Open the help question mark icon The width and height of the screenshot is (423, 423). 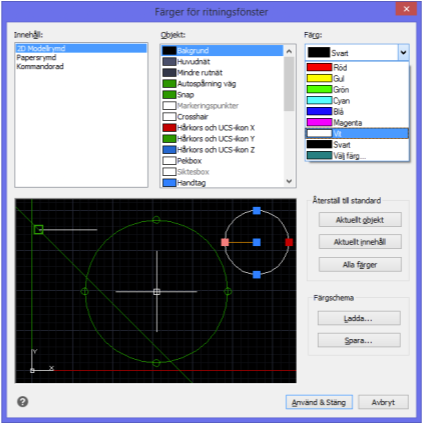tap(23, 402)
